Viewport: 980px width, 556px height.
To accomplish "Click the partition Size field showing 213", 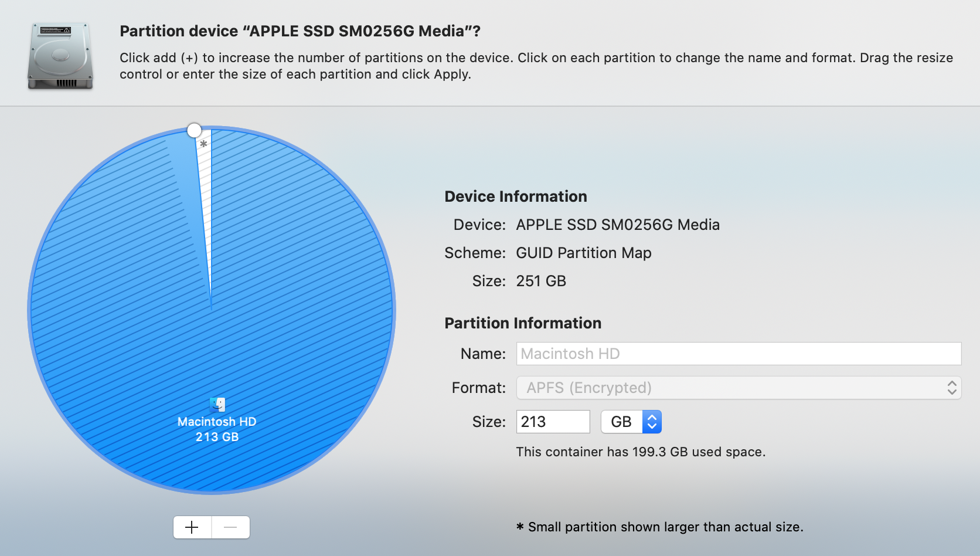I will (x=552, y=422).
